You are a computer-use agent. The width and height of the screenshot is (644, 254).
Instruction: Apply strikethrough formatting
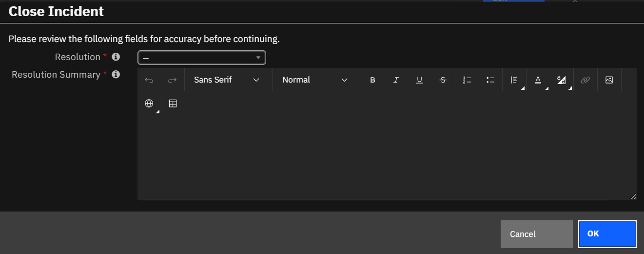pyautogui.click(x=443, y=80)
